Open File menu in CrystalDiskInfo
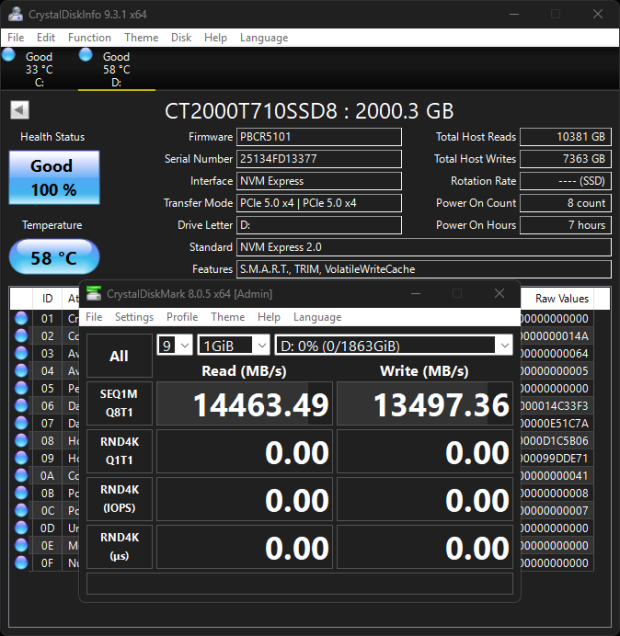 click(x=16, y=38)
